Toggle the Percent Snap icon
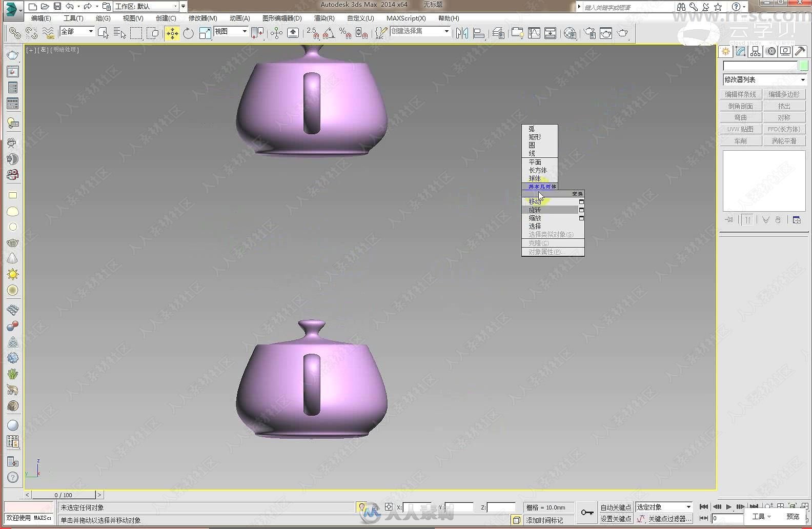The height and width of the screenshot is (529, 812). click(345, 33)
